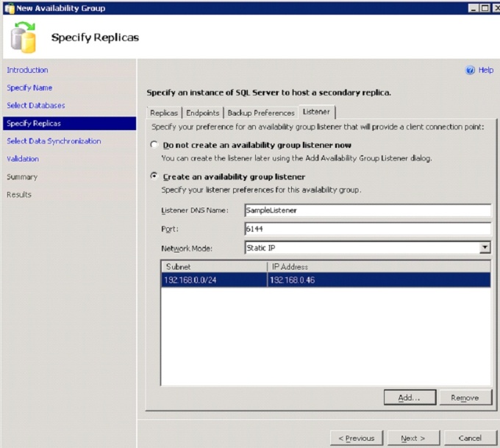Click the Results step in sidebar
Image resolution: width=500 pixels, height=448 pixels.
click(x=19, y=195)
